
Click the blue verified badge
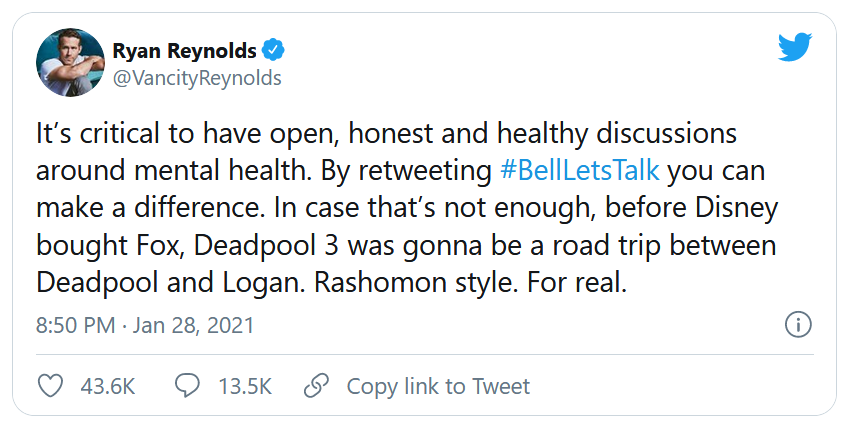274,50
